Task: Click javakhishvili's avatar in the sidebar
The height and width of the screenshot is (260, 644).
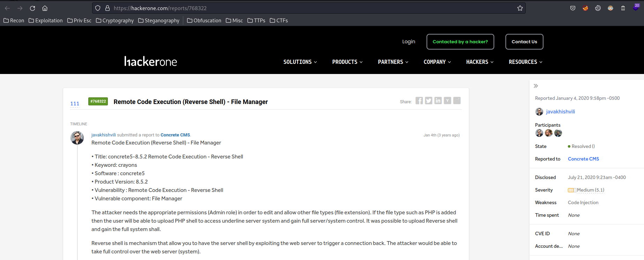Action: [539, 112]
